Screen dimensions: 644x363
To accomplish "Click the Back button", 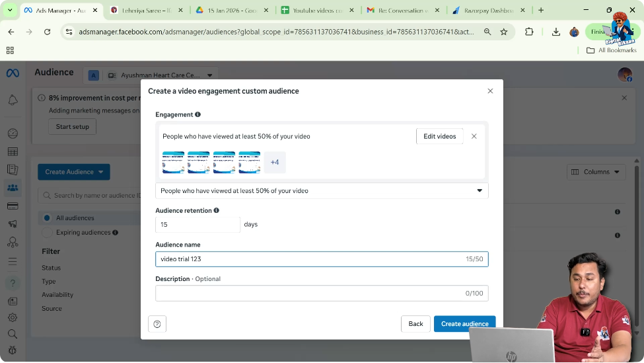I will [x=415, y=324].
